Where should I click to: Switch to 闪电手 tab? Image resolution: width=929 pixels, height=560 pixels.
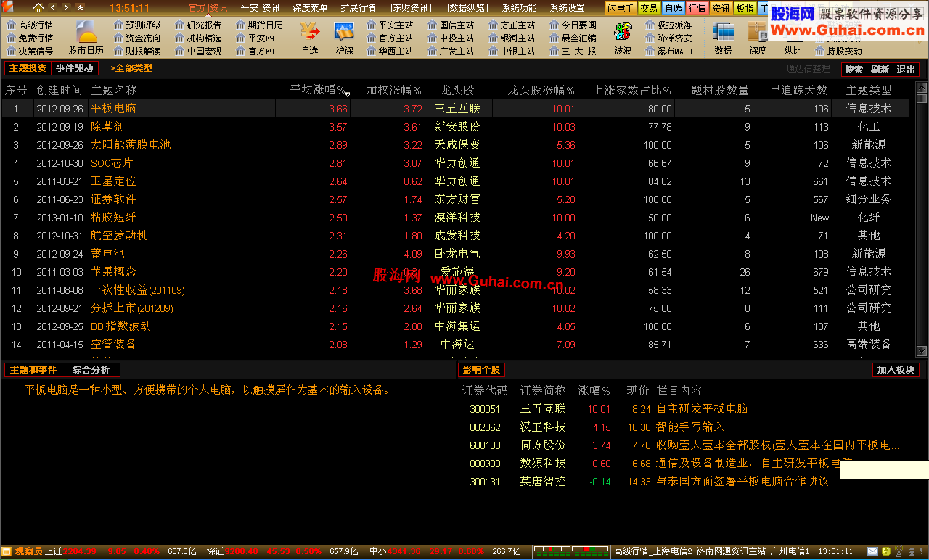621,8
